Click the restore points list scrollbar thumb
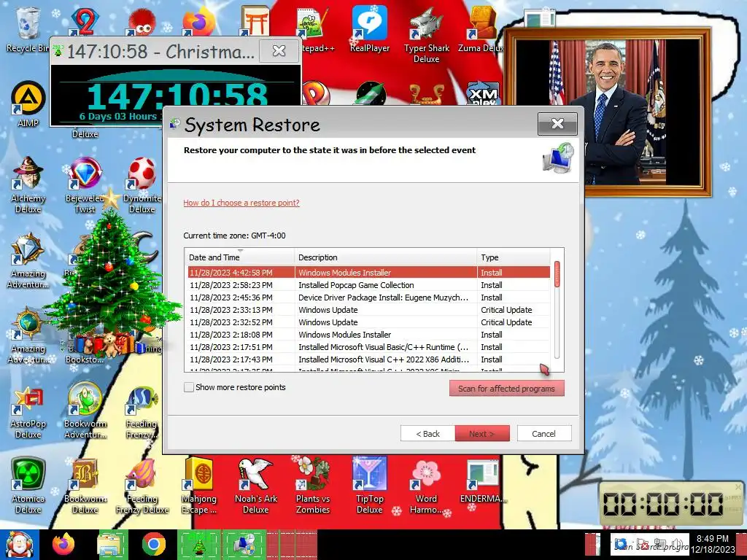 tap(557, 274)
